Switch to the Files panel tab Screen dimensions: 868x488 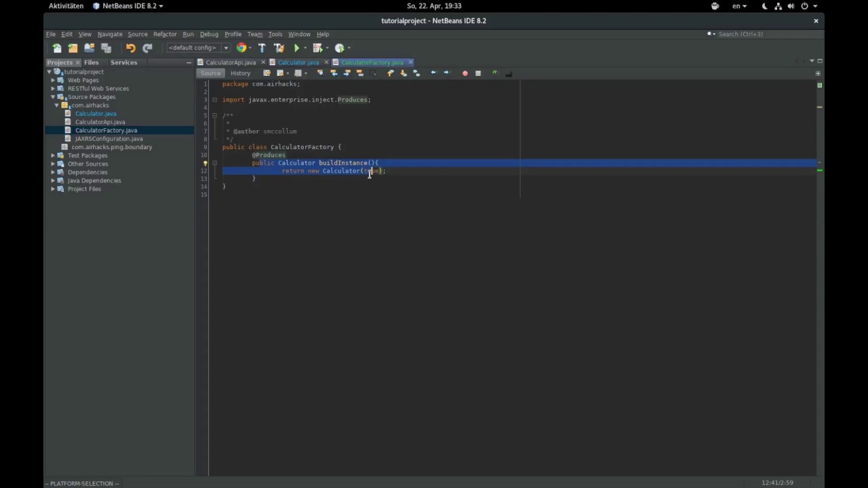pos(91,62)
